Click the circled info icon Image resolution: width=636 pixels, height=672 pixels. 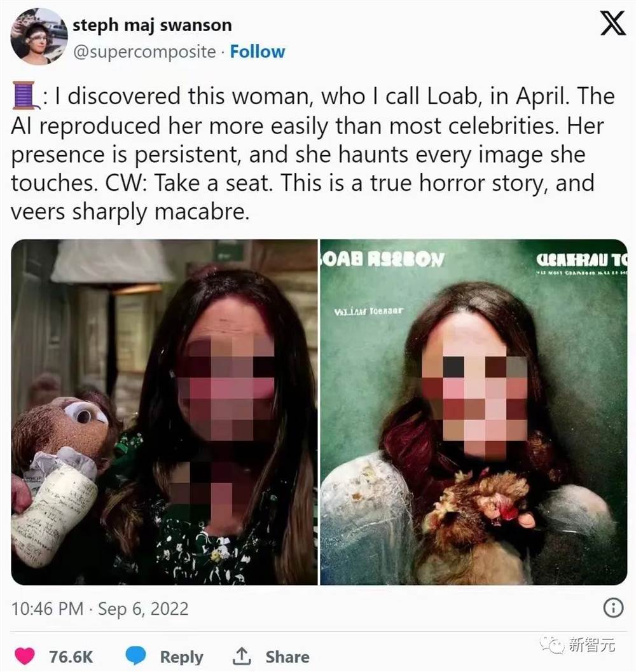click(x=613, y=608)
